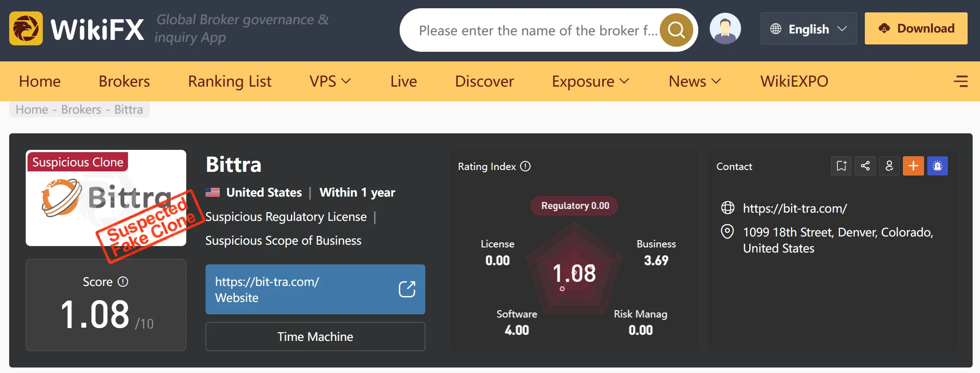980x373 pixels.
Task: Click the Suspicious Clone label
Action: click(78, 162)
